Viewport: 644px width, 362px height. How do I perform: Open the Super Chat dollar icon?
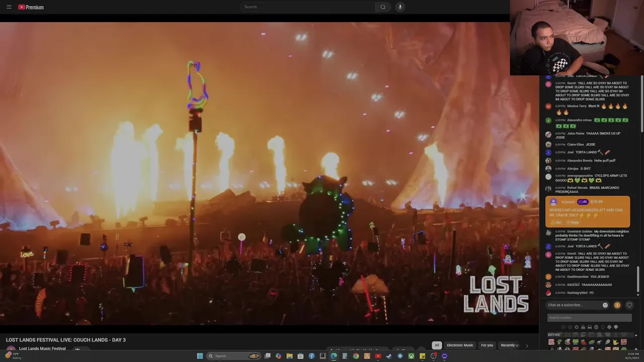pyautogui.click(x=617, y=305)
